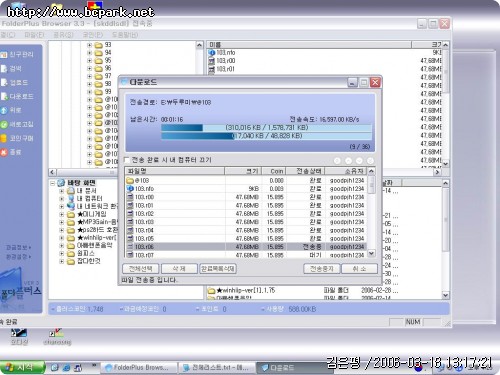Switch to FolderPlus Browser taskbar button
Viewport: 500px width, 375px height.
pyautogui.click(x=138, y=368)
